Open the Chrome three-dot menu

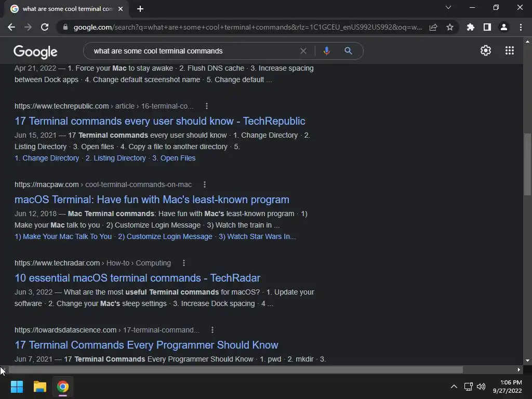tap(521, 27)
